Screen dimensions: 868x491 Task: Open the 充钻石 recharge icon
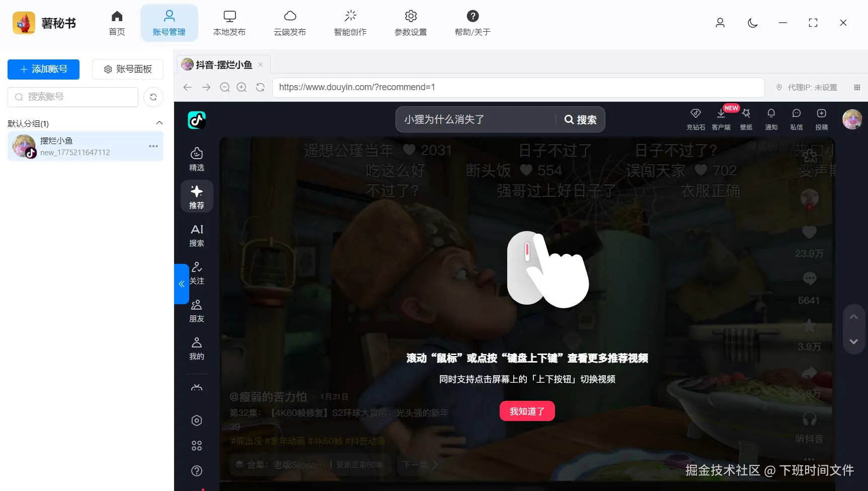coord(696,118)
